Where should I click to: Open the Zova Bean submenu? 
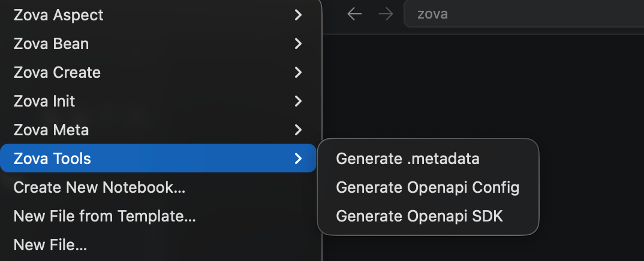pos(51,44)
